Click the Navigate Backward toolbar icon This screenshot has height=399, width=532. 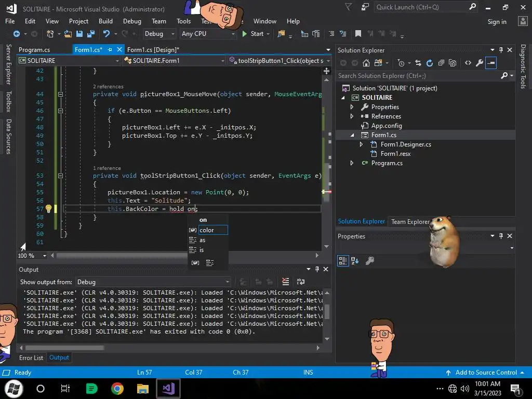click(x=16, y=34)
